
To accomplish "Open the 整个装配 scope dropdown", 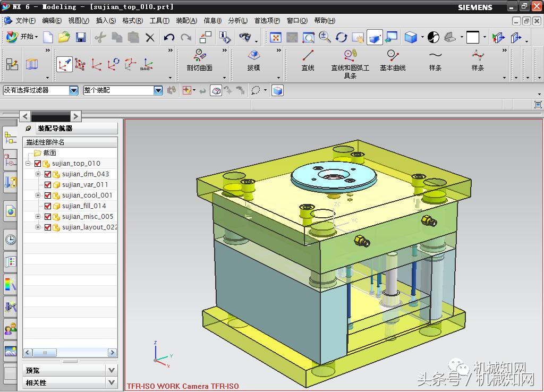I will coord(158,91).
